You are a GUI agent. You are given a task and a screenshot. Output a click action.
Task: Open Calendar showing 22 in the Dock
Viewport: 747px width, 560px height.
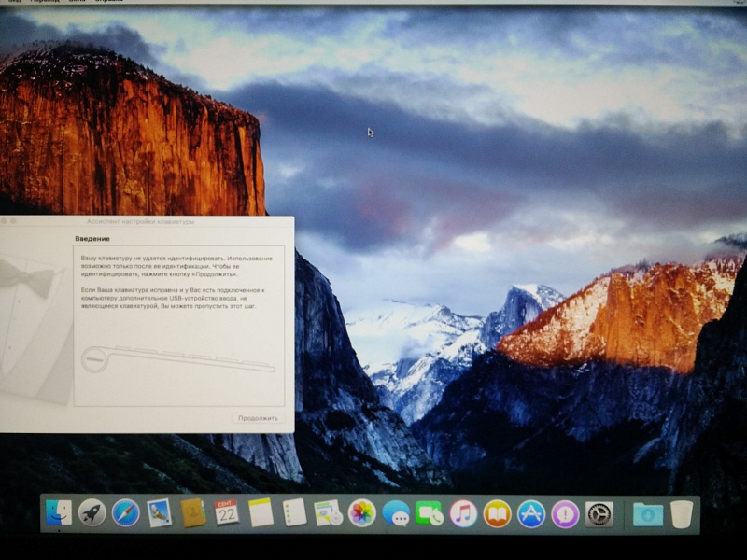tap(226, 512)
